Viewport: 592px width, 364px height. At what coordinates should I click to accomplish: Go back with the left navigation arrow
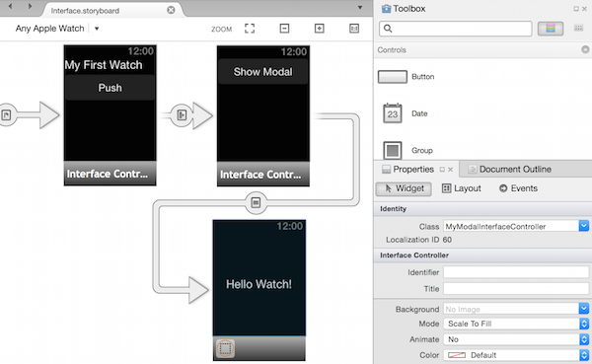coord(11,7)
